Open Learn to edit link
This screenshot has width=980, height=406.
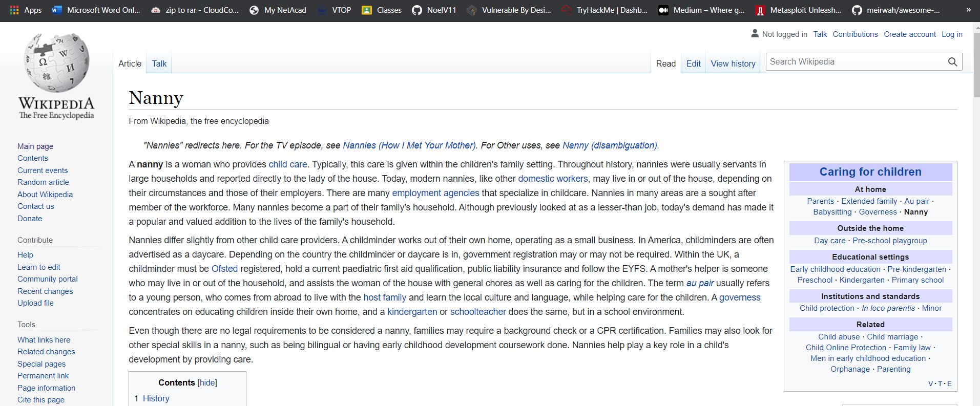(39, 267)
